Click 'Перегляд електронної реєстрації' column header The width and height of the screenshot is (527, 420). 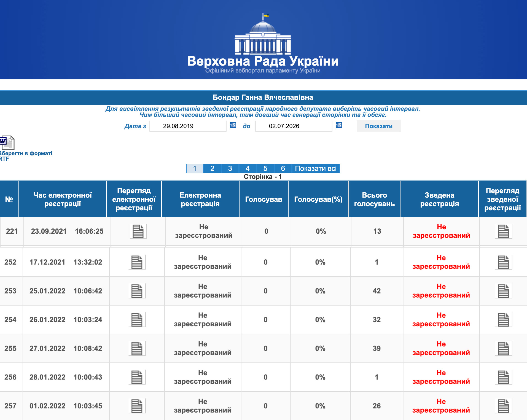pyautogui.click(x=134, y=199)
